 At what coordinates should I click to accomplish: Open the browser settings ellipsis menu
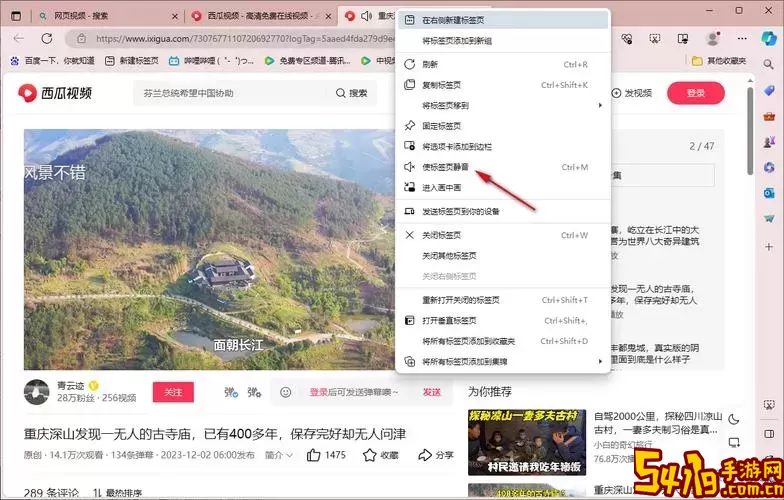742,38
